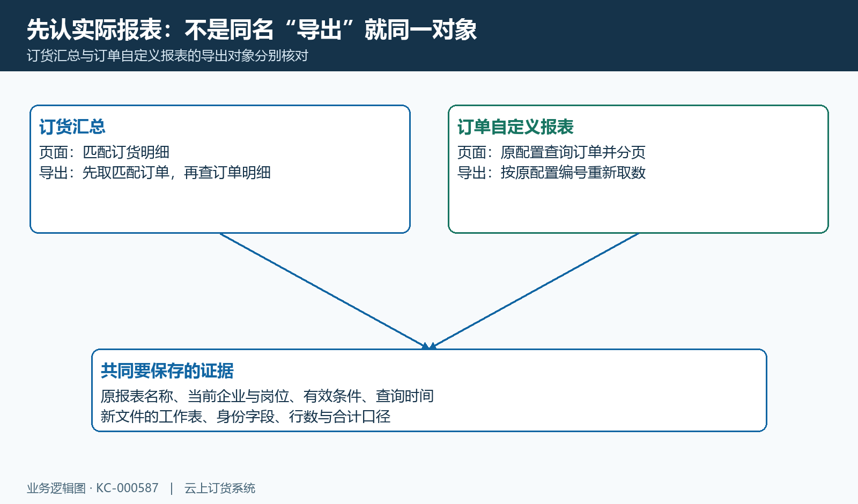Click footer text '云上订货系统'

(x=220, y=488)
